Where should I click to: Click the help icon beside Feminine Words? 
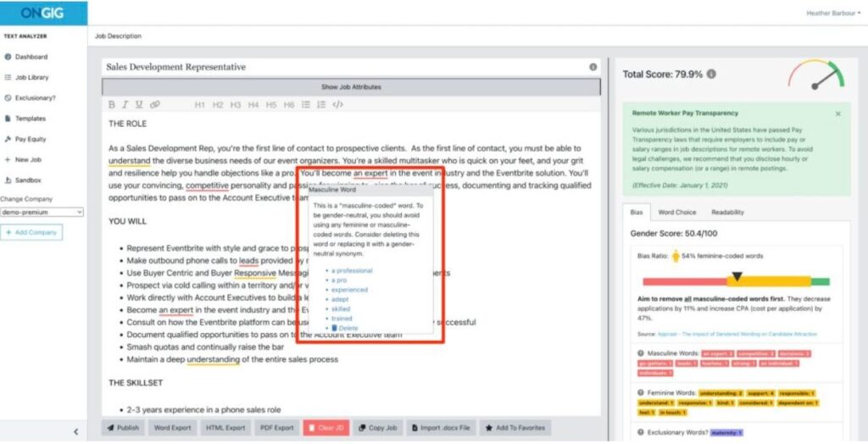[x=641, y=392]
